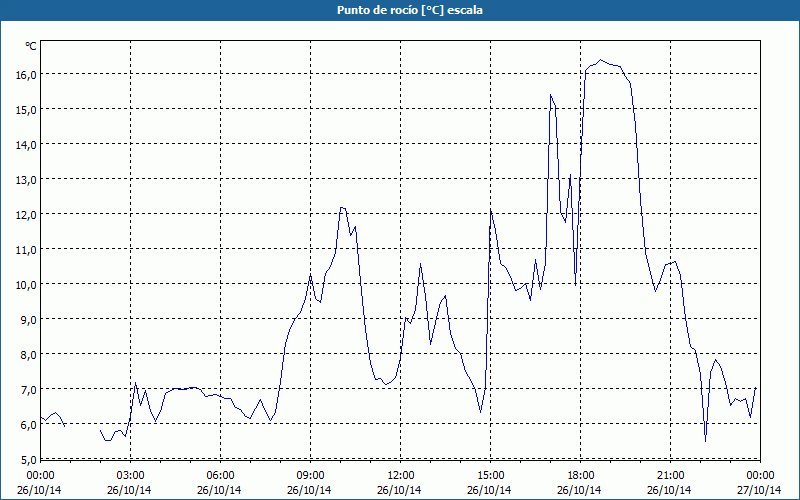Click the chart title 'Punto de rocío [°C] escala'

[x=410, y=10]
